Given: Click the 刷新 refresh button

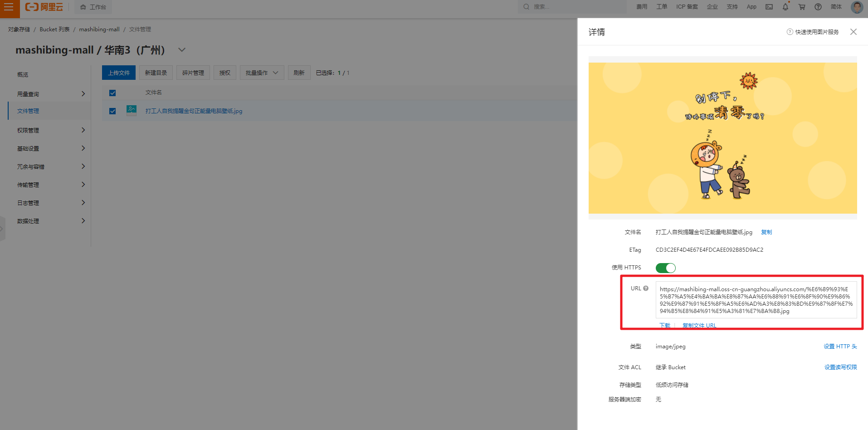Looking at the screenshot, I should (x=299, y=73).
